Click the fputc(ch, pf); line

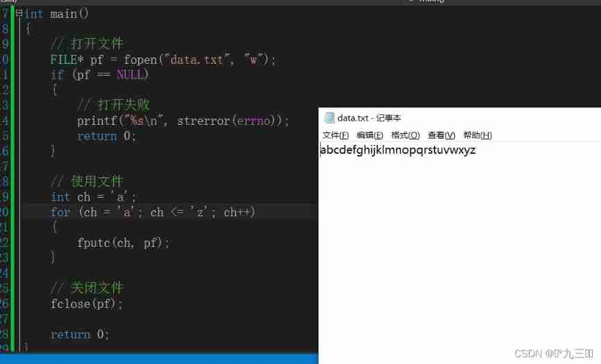tap(124, 243)
